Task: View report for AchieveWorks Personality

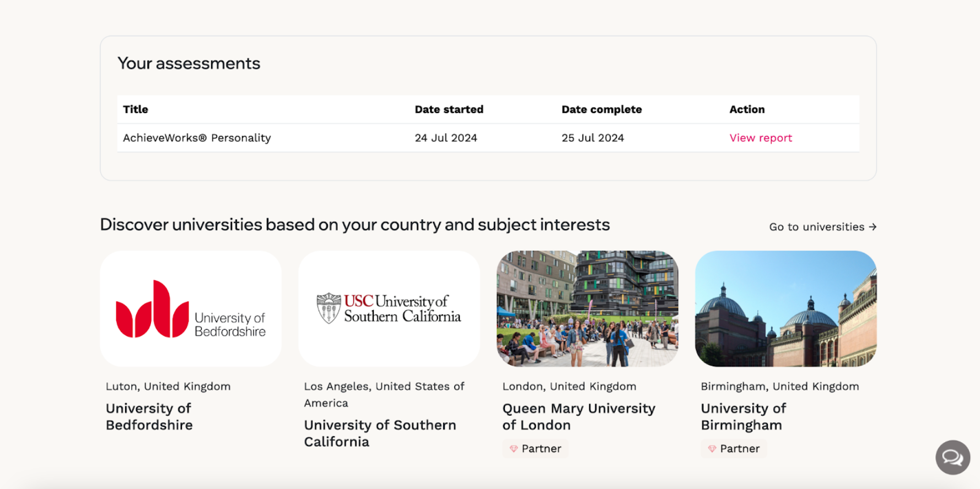Action: (x=761, y=138)
